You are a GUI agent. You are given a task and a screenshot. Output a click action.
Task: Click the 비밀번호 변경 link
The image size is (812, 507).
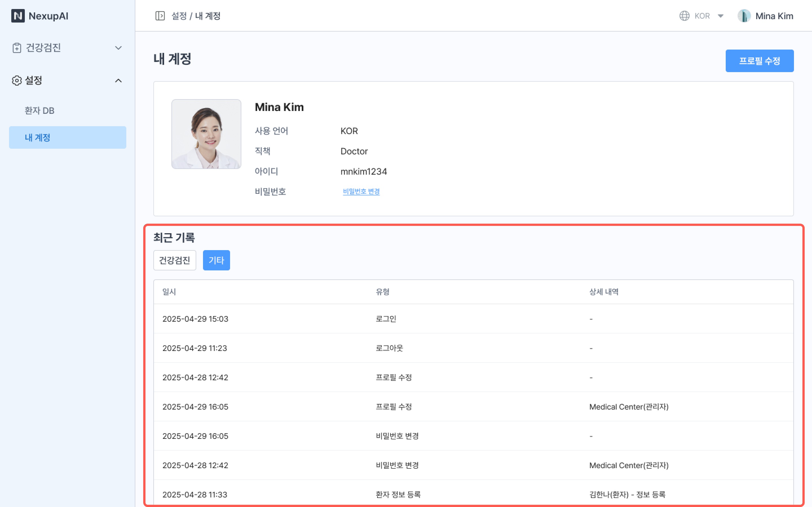pos(361,192)
